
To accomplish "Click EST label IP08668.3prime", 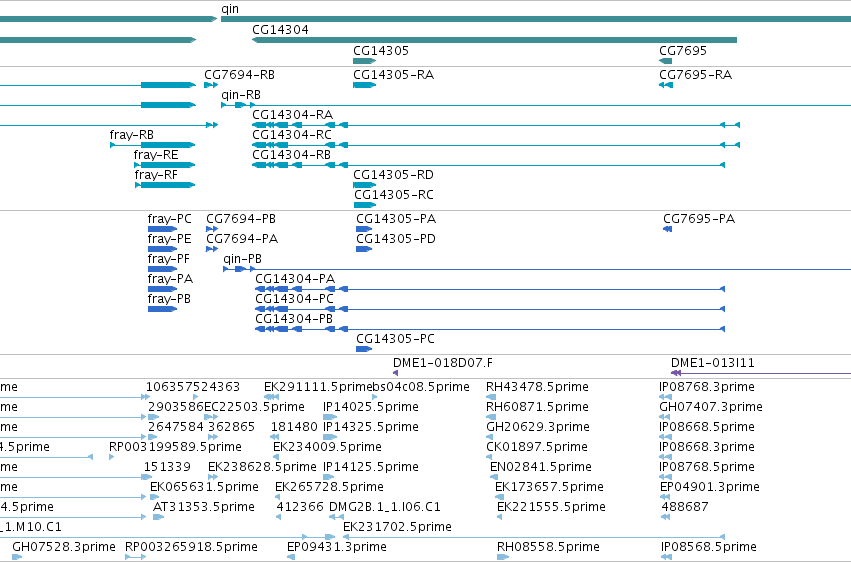I will (x=707, y=447).
